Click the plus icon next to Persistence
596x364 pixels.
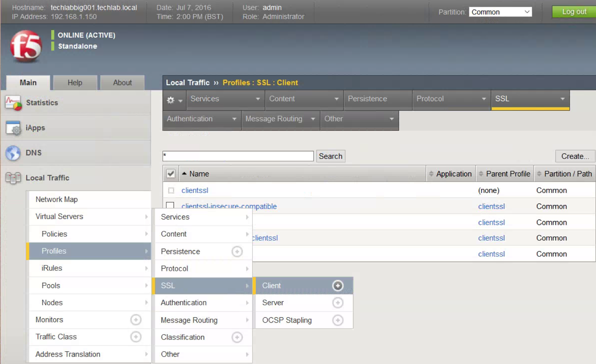pyautogui.click(x=237, y=251)
